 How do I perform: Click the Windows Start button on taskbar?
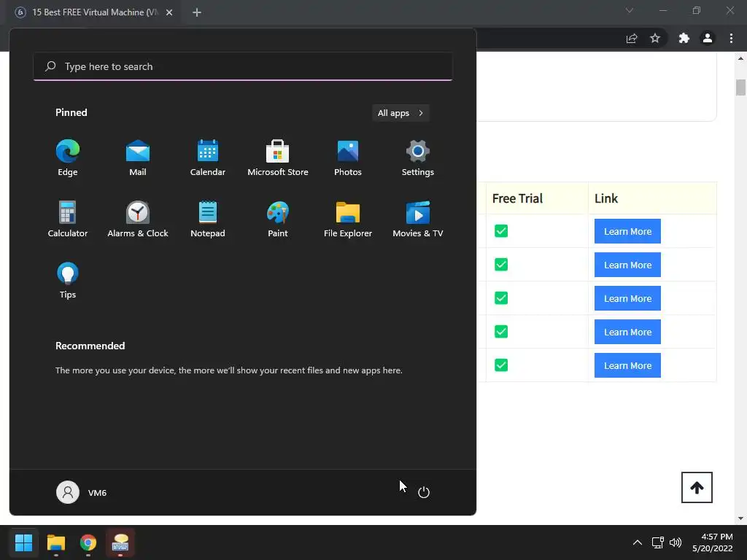(x=23, y=542)
